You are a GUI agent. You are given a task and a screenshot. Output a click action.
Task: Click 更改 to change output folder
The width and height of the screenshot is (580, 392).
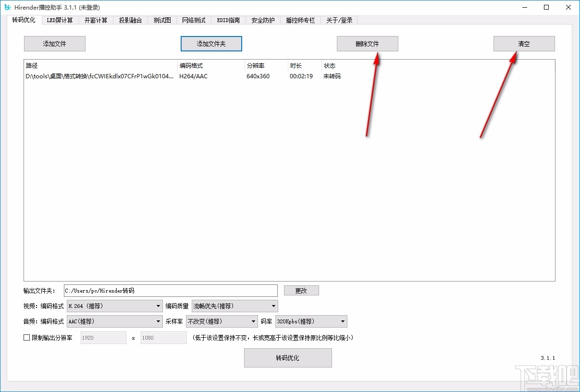(x=301, y=290)
